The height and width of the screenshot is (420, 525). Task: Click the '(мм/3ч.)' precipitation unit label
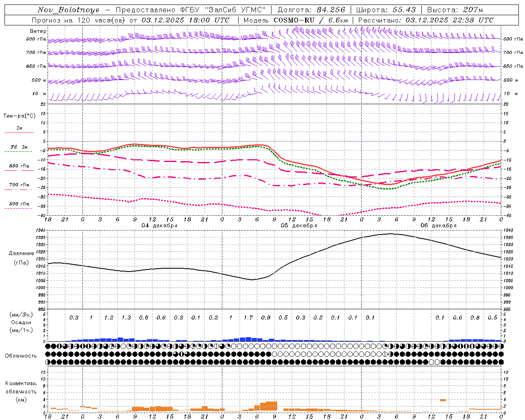tap(21, 315)
